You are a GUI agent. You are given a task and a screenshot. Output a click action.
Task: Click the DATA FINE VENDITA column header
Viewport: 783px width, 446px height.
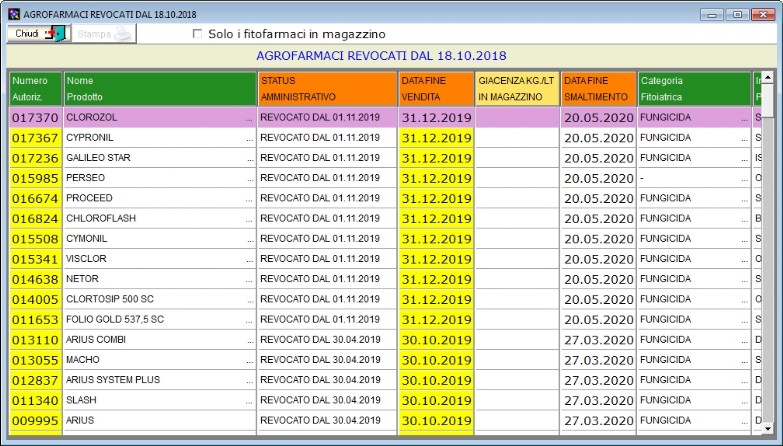point(436,89)
